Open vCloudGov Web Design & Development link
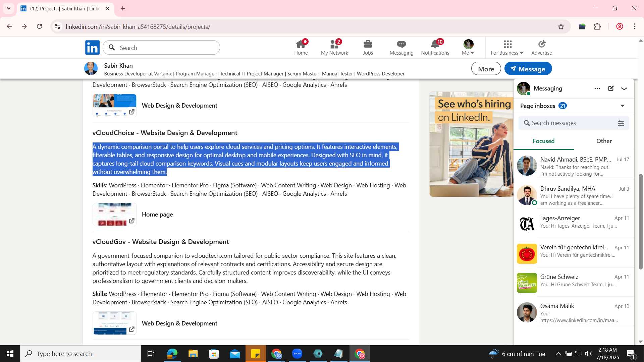This screenshot has width=644, height=362. (x=179, y=323)
